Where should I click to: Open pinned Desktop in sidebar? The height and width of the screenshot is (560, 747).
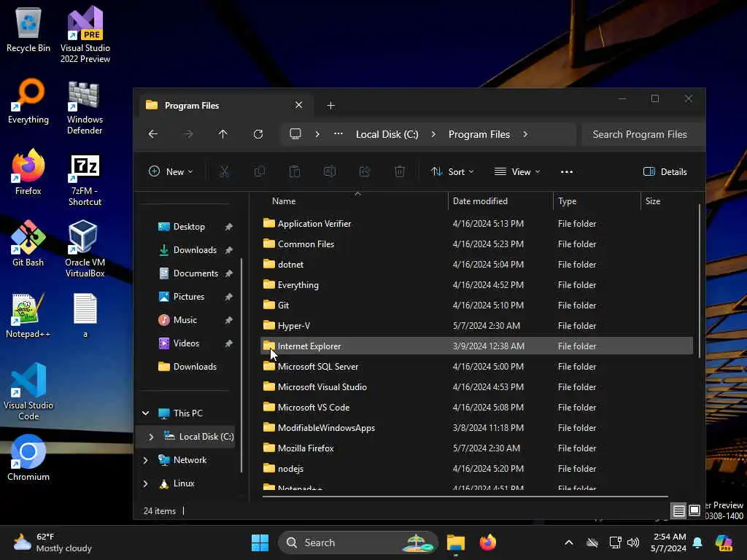[188, 227]
